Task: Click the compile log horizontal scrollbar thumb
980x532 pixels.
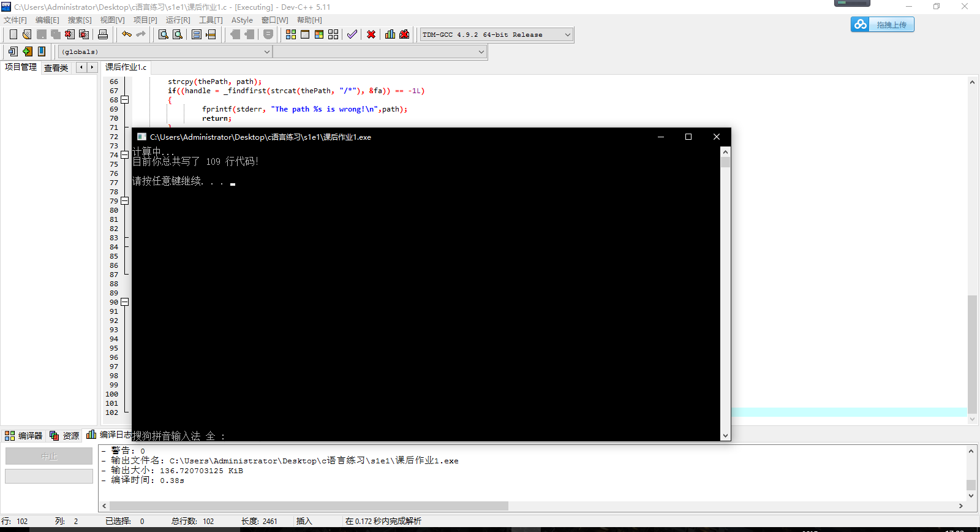Action: coord(308,506)
